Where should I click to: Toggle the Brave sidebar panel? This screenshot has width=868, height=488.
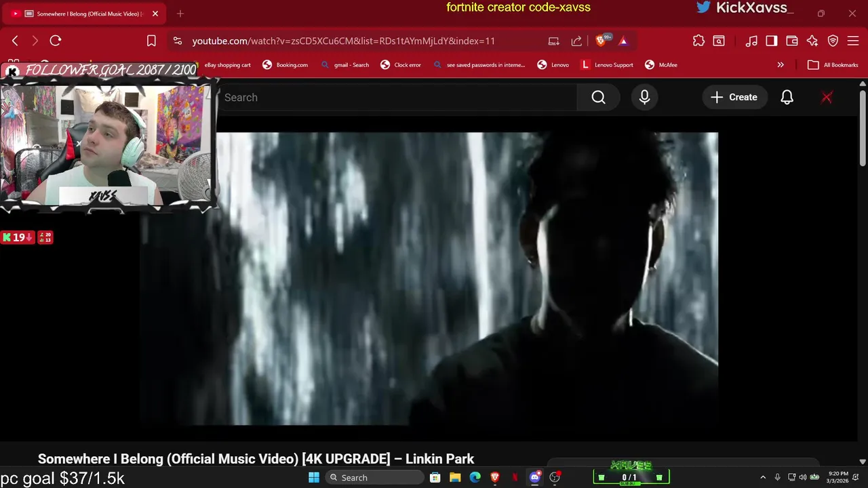click(x=772, y=41)
